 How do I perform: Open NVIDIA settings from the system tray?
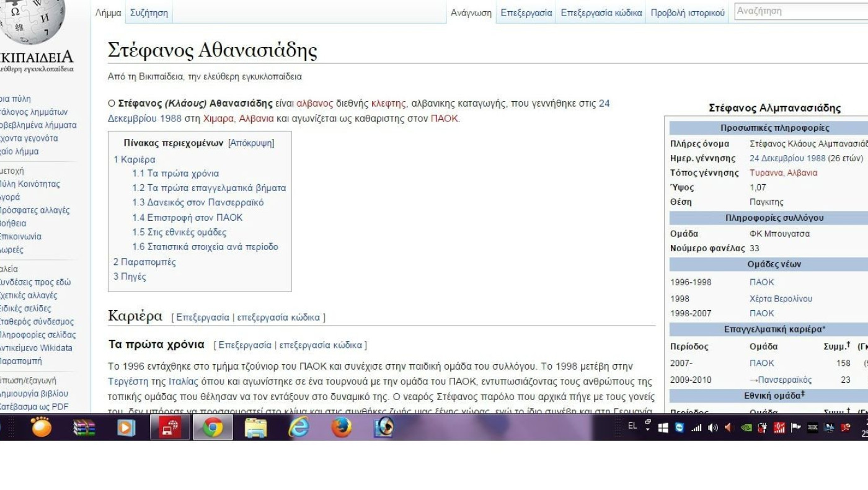point(745,427)
